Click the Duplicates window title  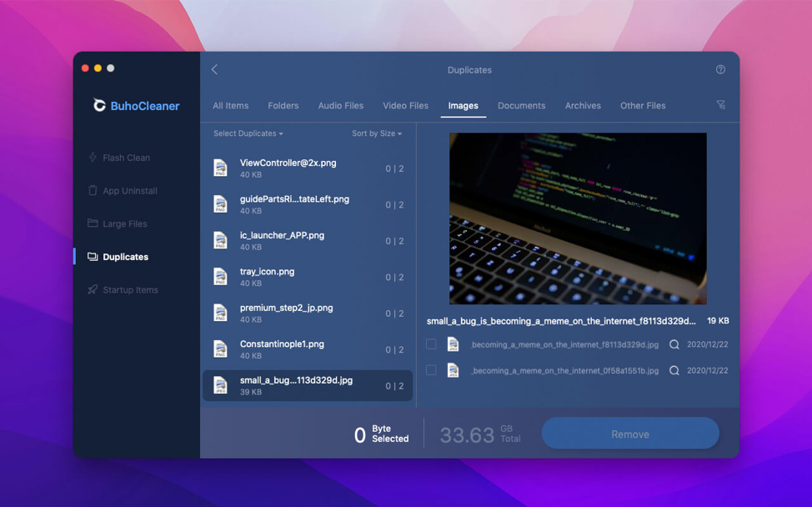pyautogui.click(x=469, y=70)
